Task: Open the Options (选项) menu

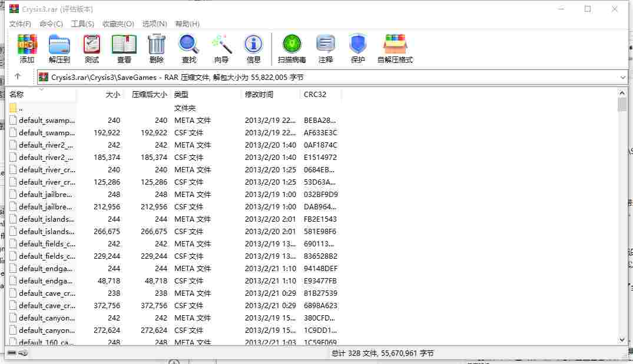Action: click(154, 24)
